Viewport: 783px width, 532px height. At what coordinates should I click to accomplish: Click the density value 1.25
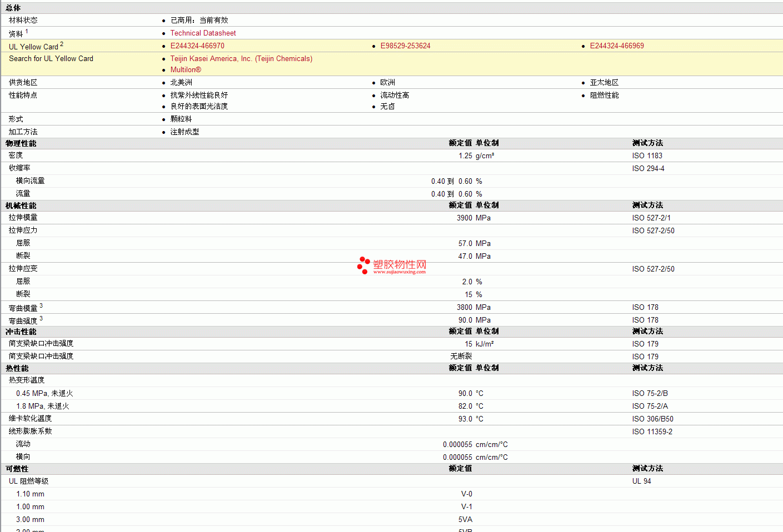click(x=465, y=156)
